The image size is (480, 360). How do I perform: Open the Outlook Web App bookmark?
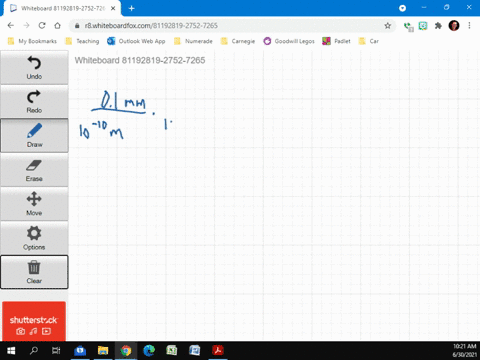click(x=136, y=41)
